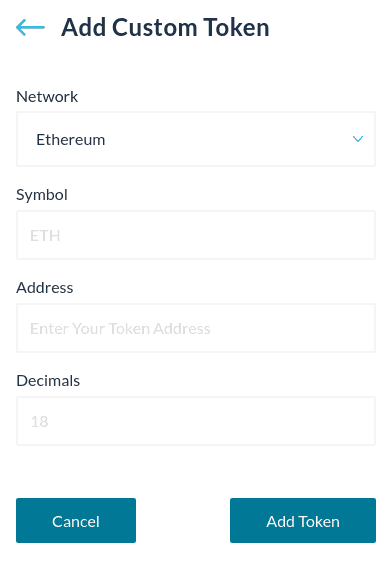Focus the Symbol input field
Image resolution: width=391 pixels, height=562 pixels.
[x=196, y=235]
